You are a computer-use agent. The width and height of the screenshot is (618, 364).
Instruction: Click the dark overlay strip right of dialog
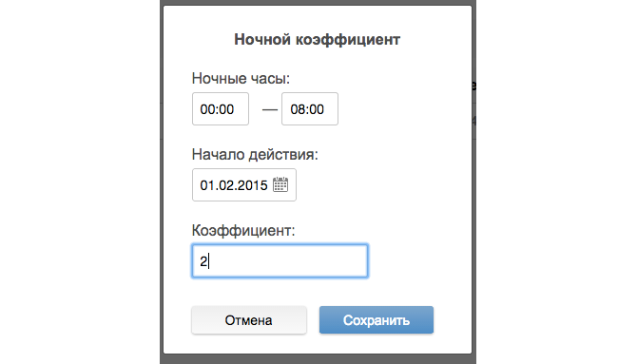tap(474, 182)
